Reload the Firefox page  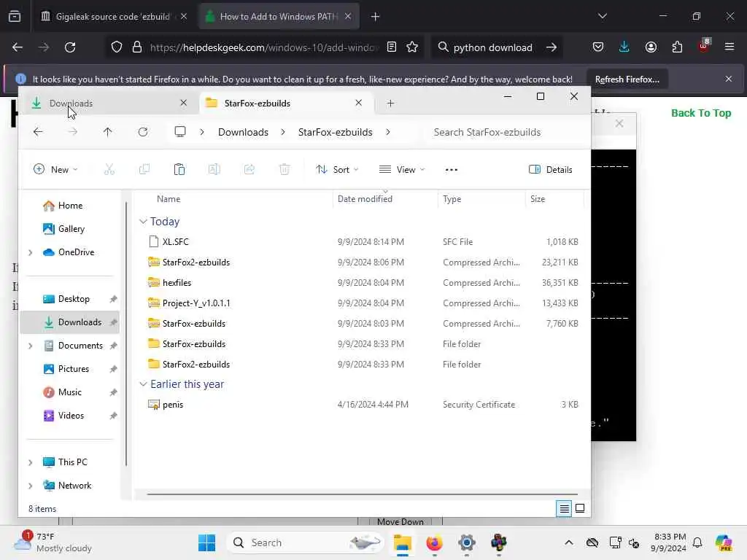pos(70,47)
